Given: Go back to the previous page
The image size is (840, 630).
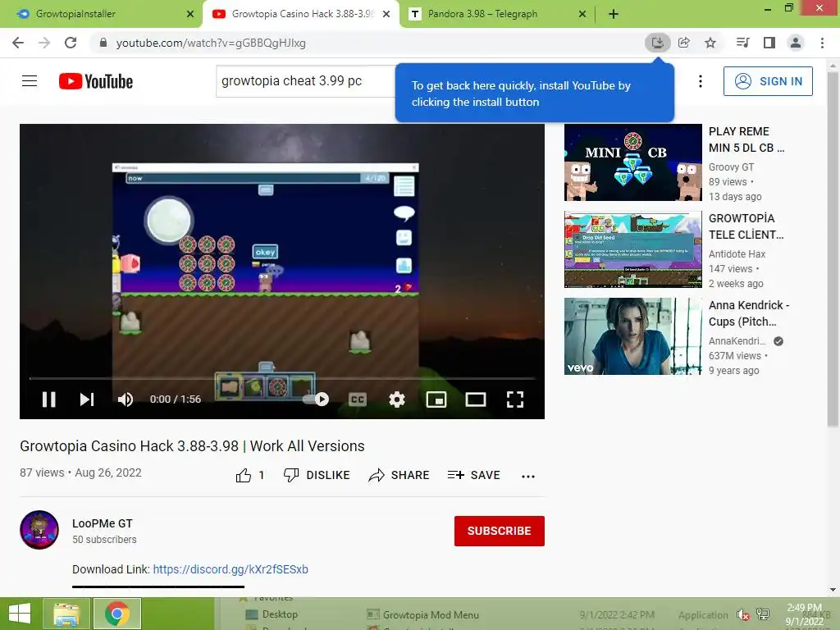Looking at the screenshot, I should (x=18, y=43).
